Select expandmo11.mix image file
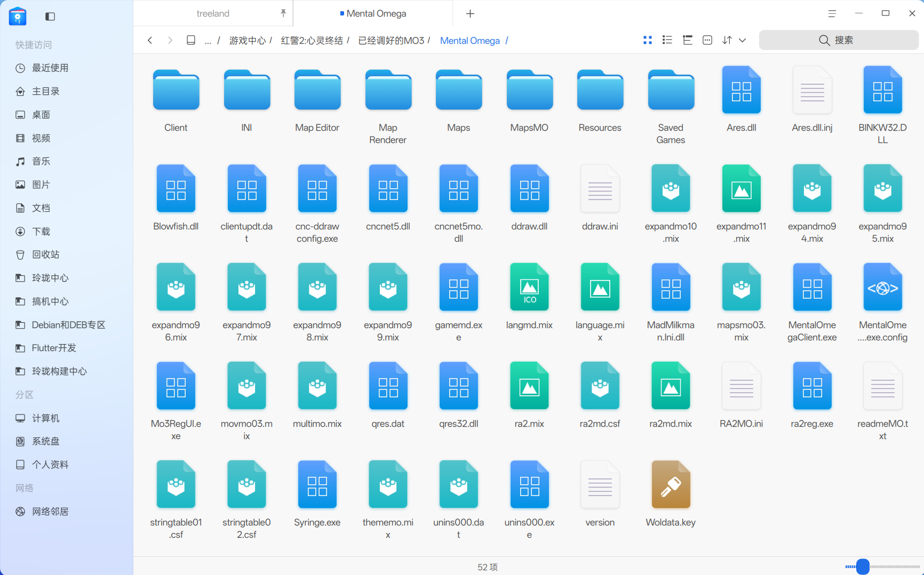 742,204
